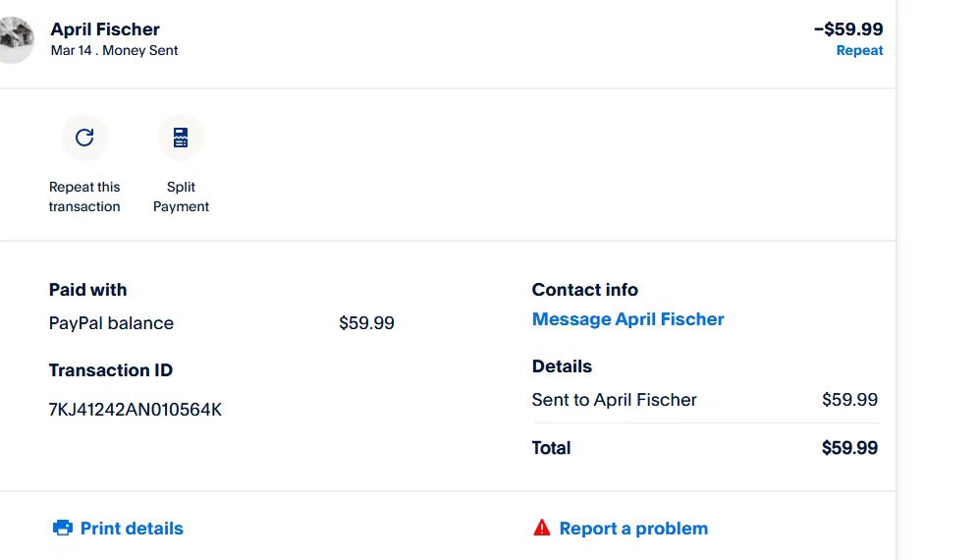
Task: Click the 'Repeat this transaction' label
Action: click(84, 196)
